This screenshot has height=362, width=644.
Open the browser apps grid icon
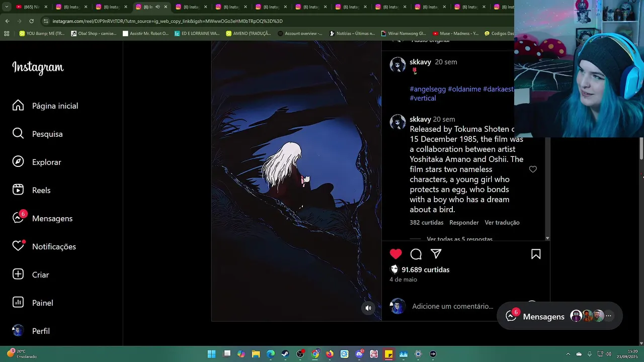pyautogui.click(x=7, y=34)
